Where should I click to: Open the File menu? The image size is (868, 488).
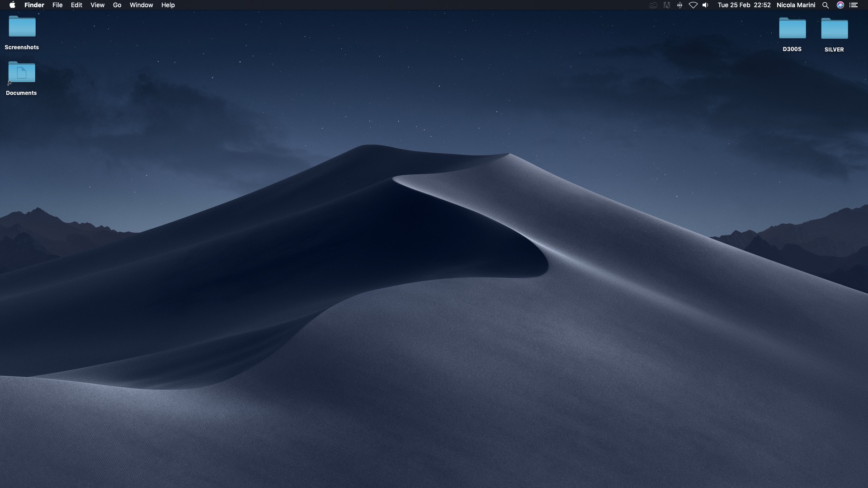pyautogui.click(x=57, y=5)
